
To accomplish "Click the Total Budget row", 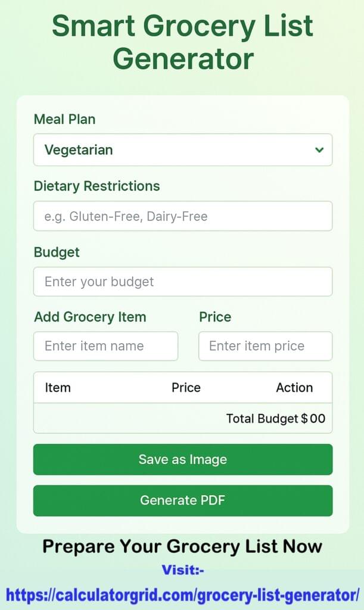I will pos(275,418).
